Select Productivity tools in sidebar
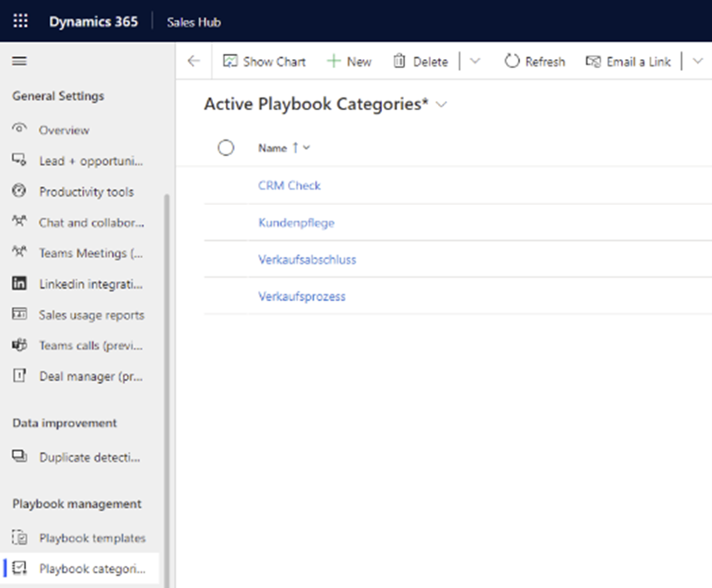The width and height of the screenshot is (712, 588). pos(86,192)
